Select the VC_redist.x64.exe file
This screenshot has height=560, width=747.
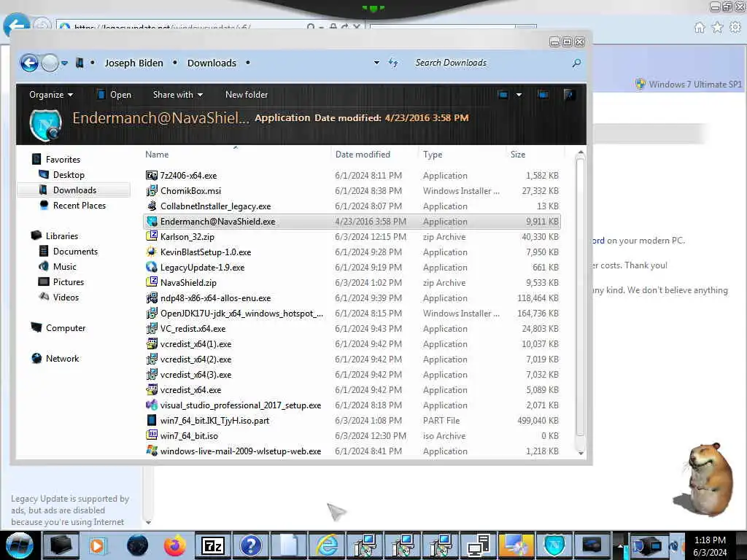point(352,328)
